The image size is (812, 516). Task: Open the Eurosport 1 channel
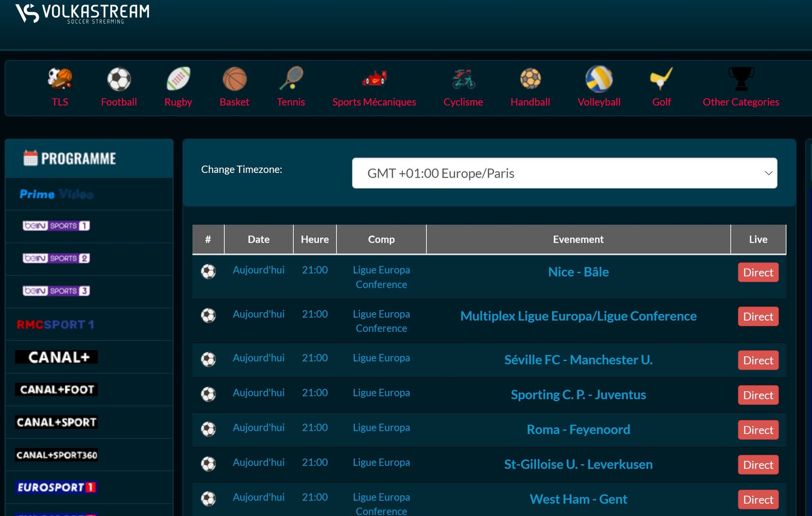click(56, 488)
